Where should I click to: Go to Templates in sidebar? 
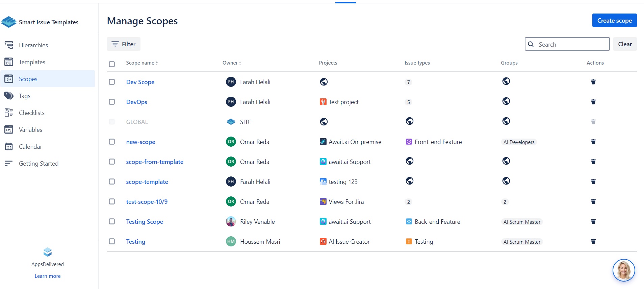coord(32,62)
